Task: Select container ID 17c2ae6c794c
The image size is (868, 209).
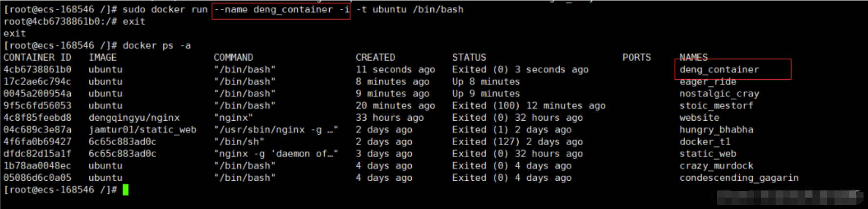Action: [x=37, y=82]
